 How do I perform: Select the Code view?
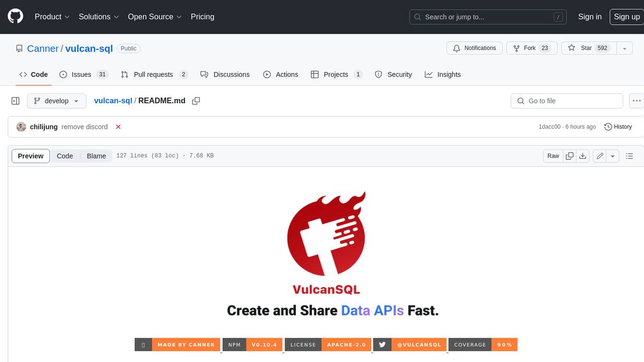[65, 156]
